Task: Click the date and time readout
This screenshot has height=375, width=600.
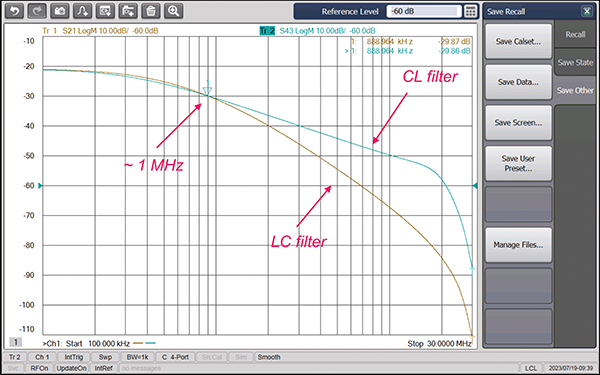Action: (570, 368)
